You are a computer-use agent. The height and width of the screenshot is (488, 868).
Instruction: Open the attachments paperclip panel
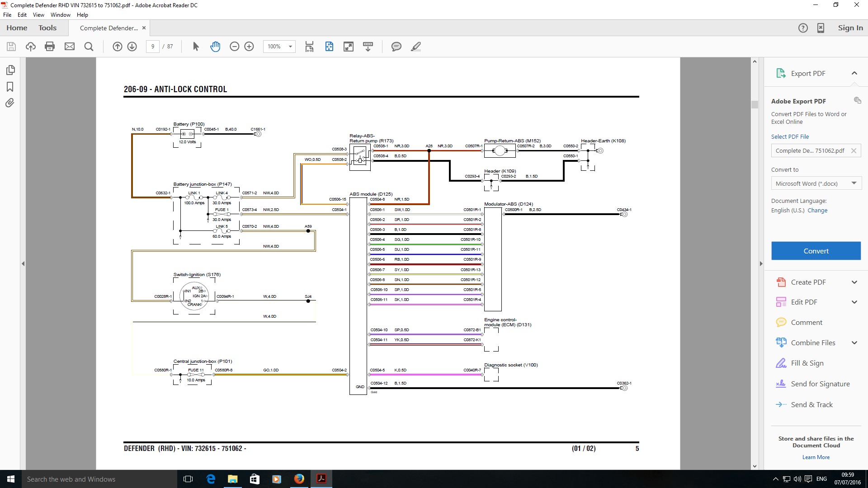coord(10,103)
